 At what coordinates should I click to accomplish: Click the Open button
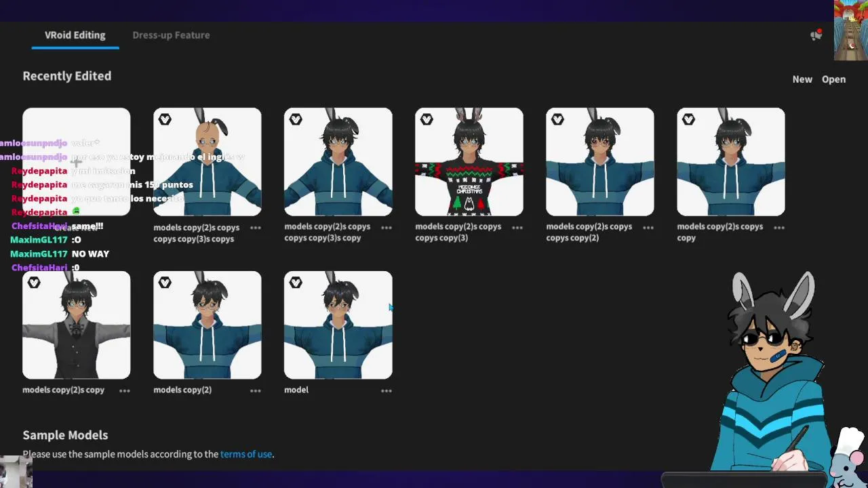(833, 79)
